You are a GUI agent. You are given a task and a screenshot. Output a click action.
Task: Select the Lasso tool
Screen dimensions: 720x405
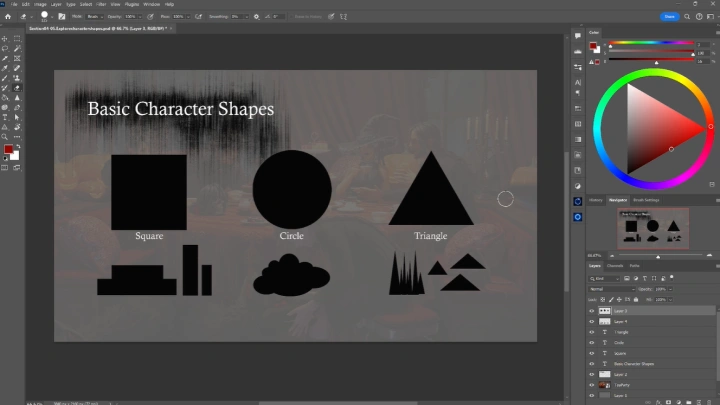5,49
